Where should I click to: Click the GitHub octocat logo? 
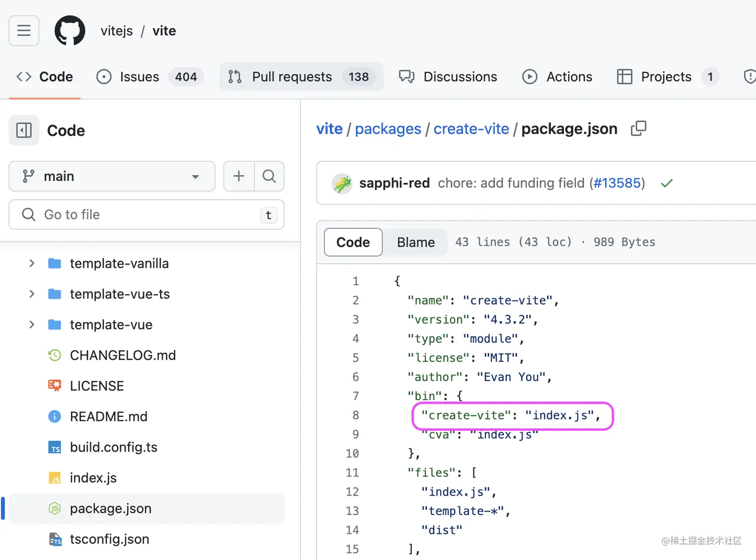69,30
